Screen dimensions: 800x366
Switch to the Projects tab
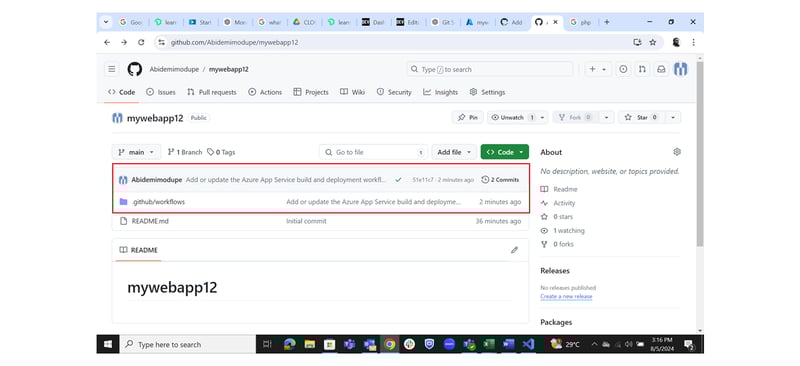click(311, 92)
